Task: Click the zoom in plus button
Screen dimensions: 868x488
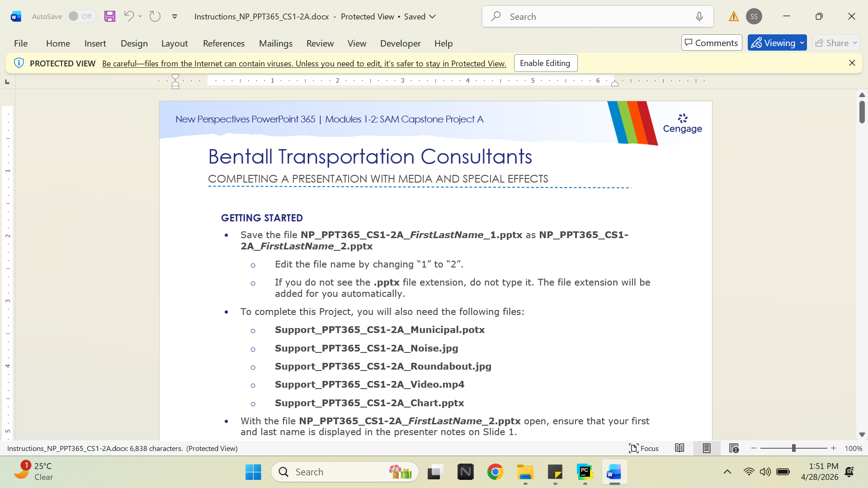Action: click(x=833, y=448)
